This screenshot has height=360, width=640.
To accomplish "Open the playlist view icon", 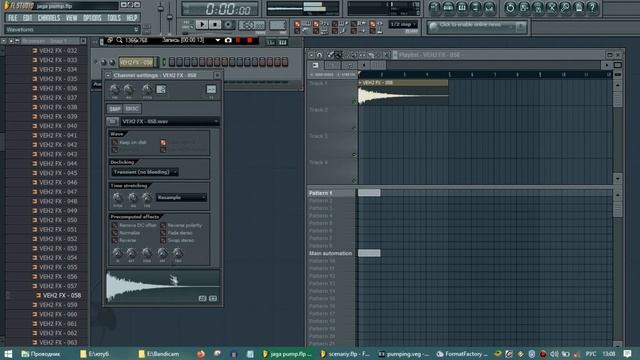I will click(x=435, y=7).
